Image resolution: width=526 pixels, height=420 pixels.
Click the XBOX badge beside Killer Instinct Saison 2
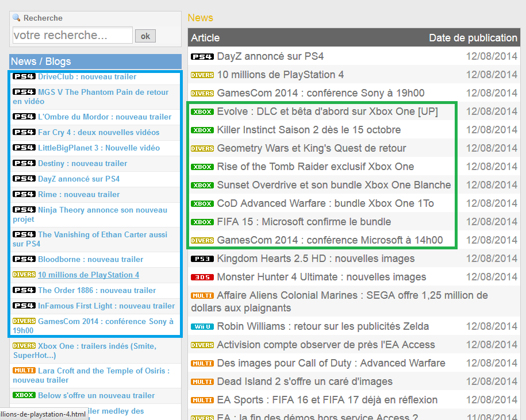[202, 130]
